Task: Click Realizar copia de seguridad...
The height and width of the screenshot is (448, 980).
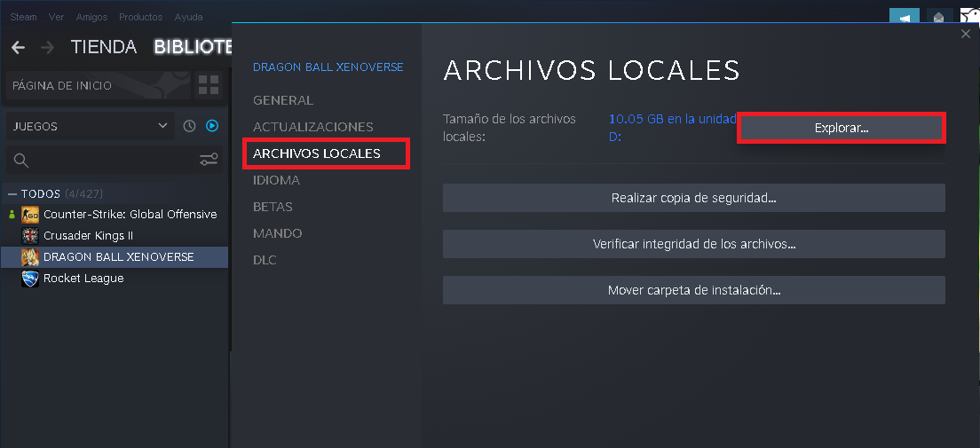Action: click(x=694, y=198)
